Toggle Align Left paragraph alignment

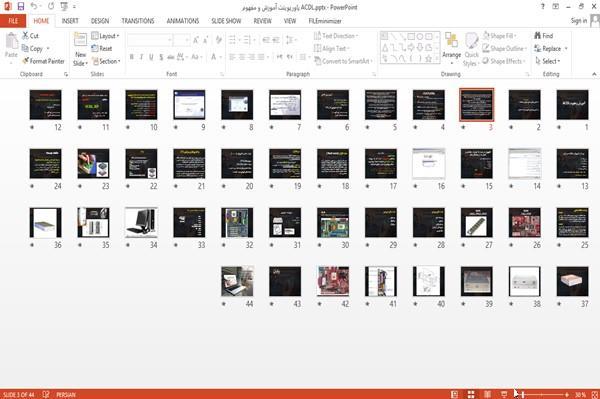tap(232, 57)
